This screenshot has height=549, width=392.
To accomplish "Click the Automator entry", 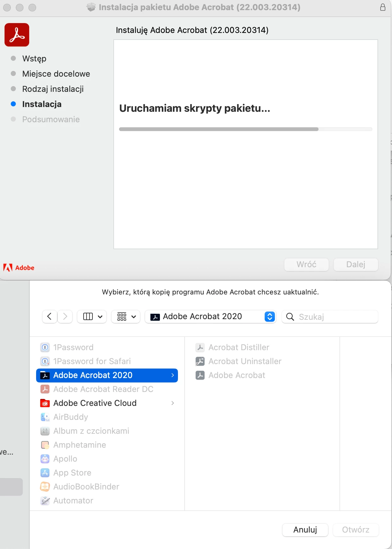I will (73, 501).
